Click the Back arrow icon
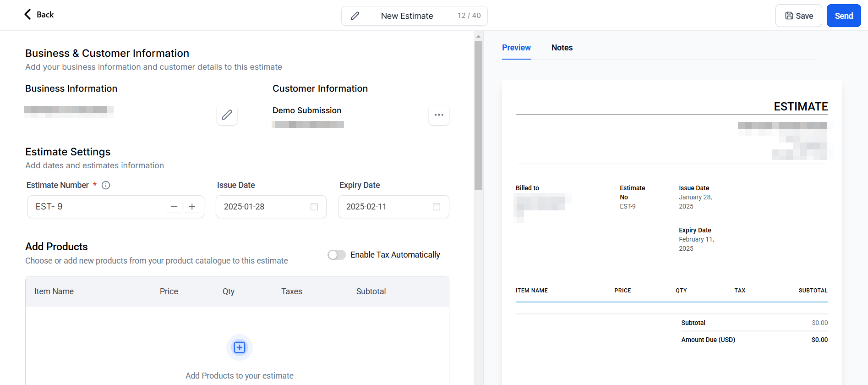Screen dimensions: 868x385 click(28, 15)
